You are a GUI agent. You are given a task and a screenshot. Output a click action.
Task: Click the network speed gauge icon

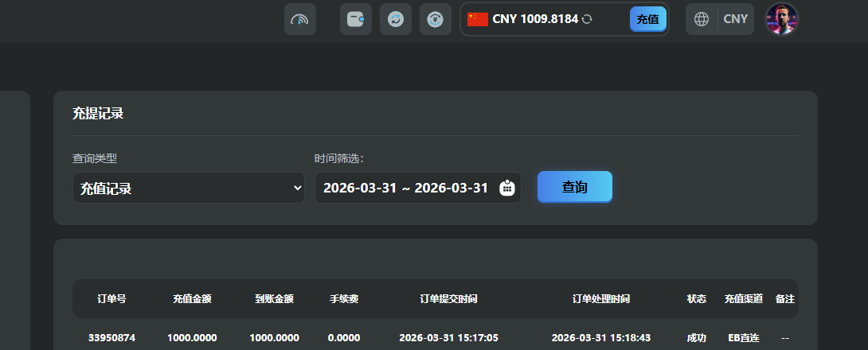(300, 19)
